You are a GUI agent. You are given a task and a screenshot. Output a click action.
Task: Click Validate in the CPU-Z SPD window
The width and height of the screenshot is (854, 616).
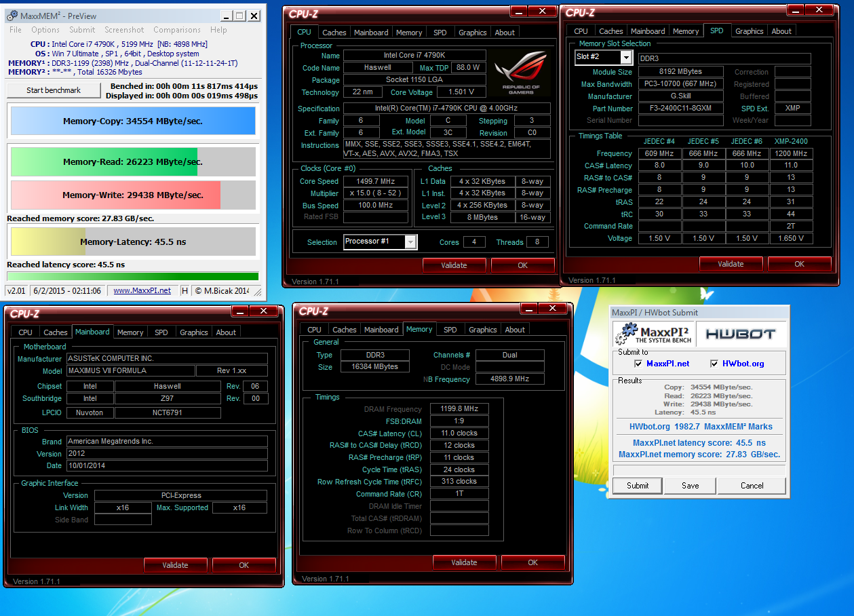coord(731,264)
